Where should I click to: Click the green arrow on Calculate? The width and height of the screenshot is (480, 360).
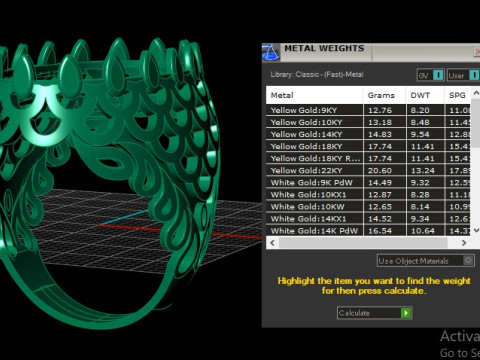(x=406, y=313)
